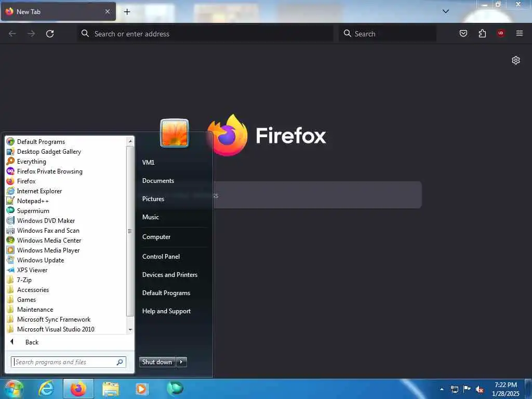Expand the Maintenance folder
The height and width of the screenshot is (399, 532).
click(x=35, y=310)
